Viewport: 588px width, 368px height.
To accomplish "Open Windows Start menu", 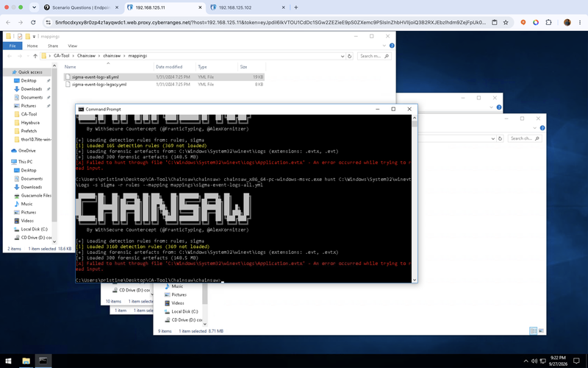I will tap(8, 361).
